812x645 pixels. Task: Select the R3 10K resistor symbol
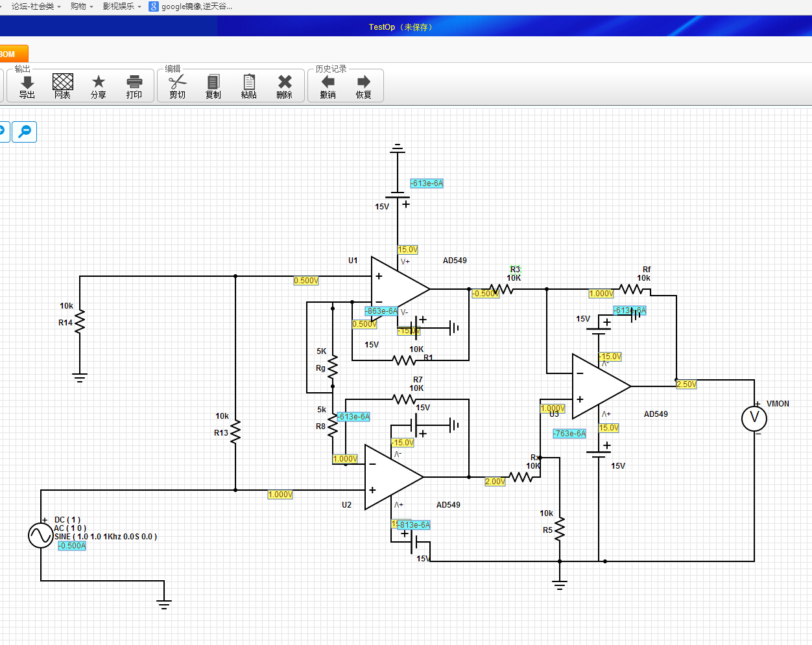click(x=501, y=289)
